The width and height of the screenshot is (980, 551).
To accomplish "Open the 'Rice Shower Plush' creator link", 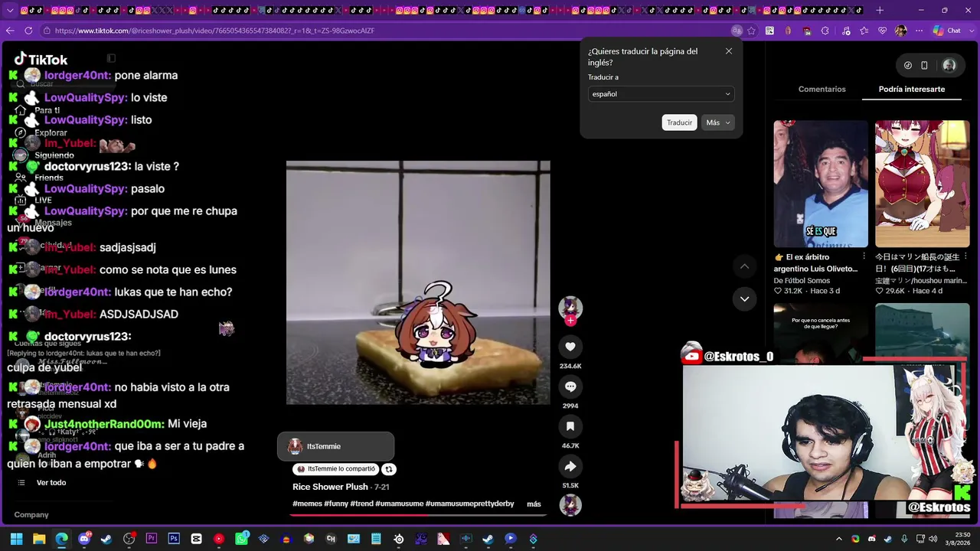I will pyautogui.click(x=330, y=487).
